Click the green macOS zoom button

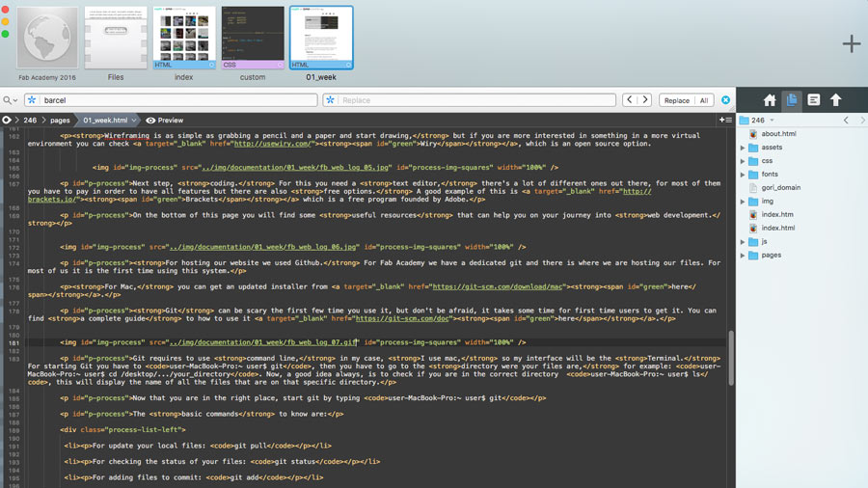5,34
